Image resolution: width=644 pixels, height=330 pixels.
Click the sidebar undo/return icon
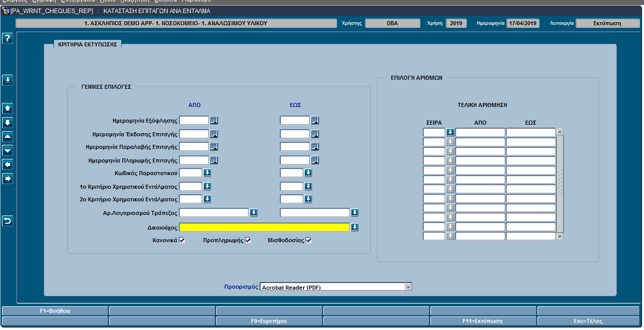click(x=8, y=221)
